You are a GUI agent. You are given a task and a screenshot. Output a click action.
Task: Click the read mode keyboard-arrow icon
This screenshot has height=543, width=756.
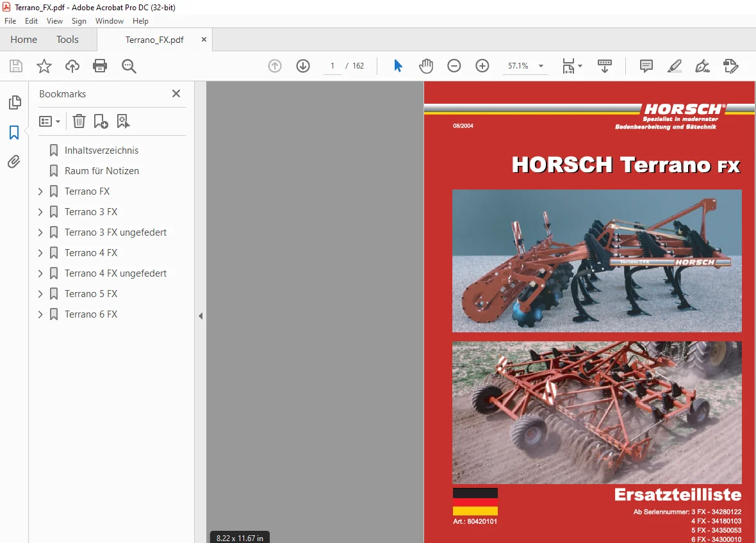605,66
